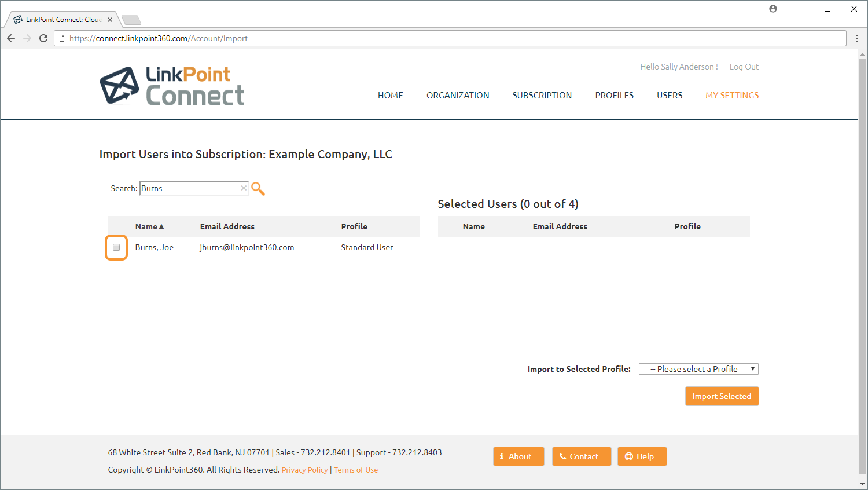Click the Email Address header in the search results
The height and width of the screenshot is (490, 868).
coord(227,226)
